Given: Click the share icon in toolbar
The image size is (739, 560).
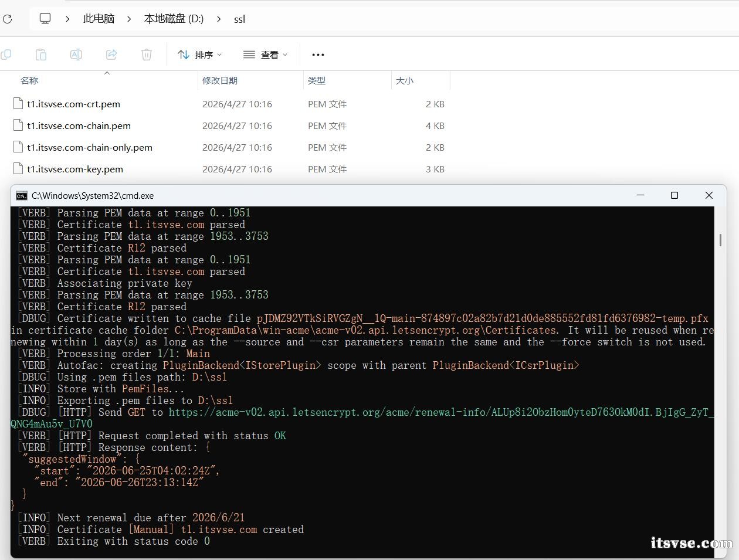Looking at the screenshot, I should pyautogui.click(x=111, y=55).
